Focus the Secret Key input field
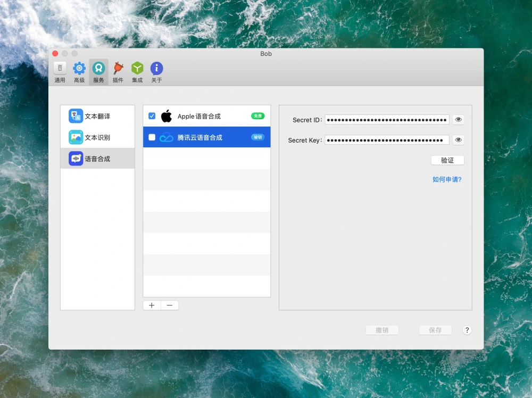Viewport: 532px width, 398px height. click(387, 140)
